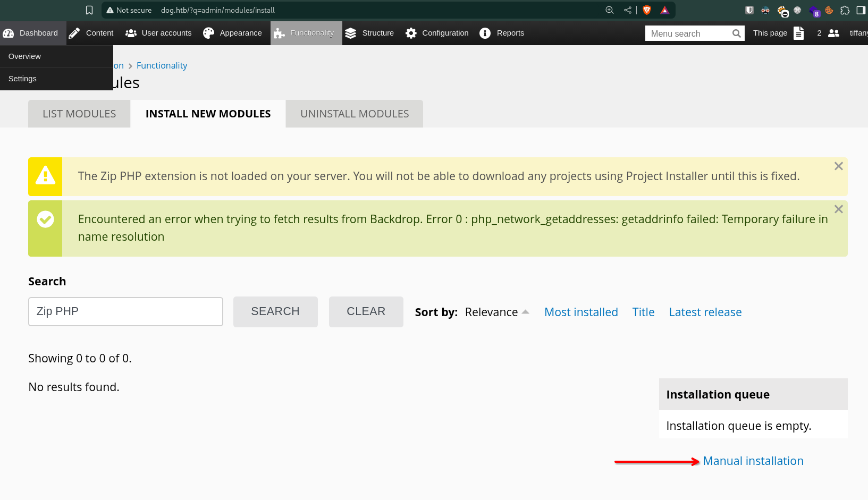
Task: Click the grey command-symbol extension icon
Action: pyautogui.click(x=797, y=10)
